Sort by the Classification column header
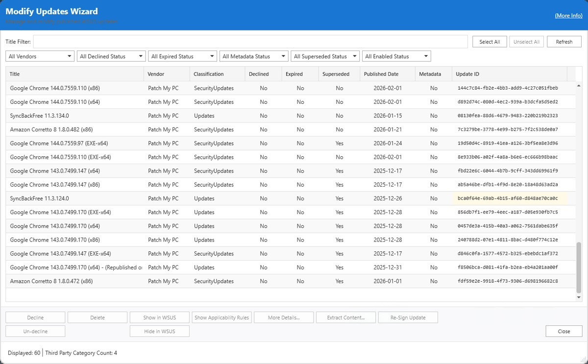Viewport: 588px width, 364px height. 217,74
